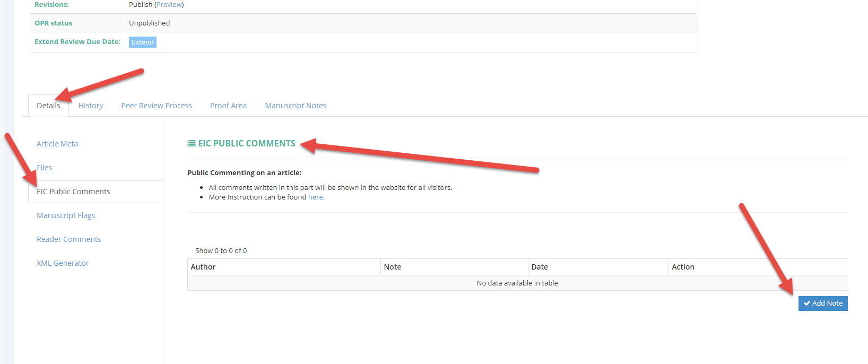Sort table by Date column header
868x364 pixels.
pyautogui.click(x=598, y=267)
